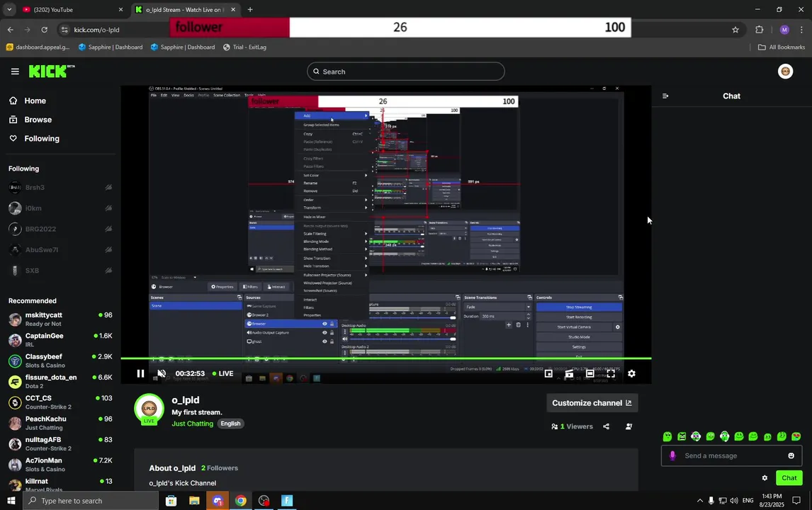Click the 2 Followers count

[x=220, y=468]
